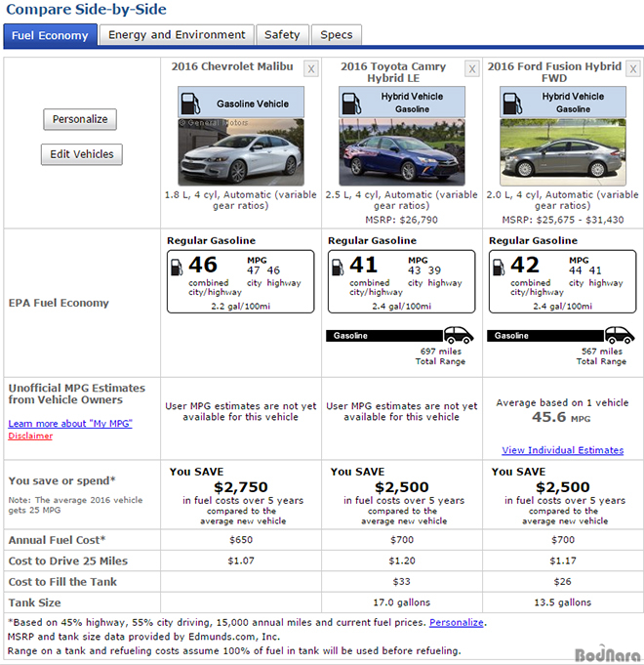Remove the 2016 Chevrolet Malibu with X
The image size is (644, 665).
coord(311,68)
